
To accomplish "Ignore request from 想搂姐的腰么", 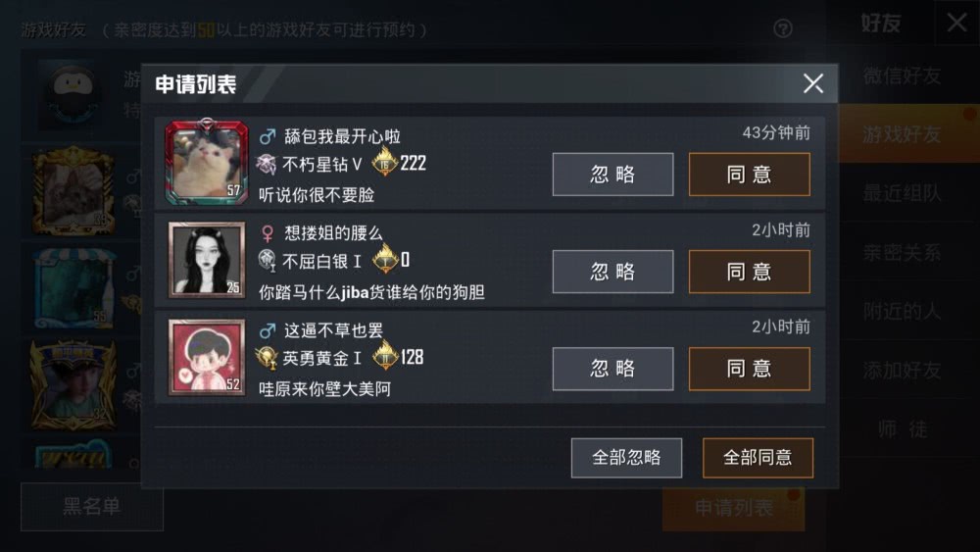I will (612, 272).
